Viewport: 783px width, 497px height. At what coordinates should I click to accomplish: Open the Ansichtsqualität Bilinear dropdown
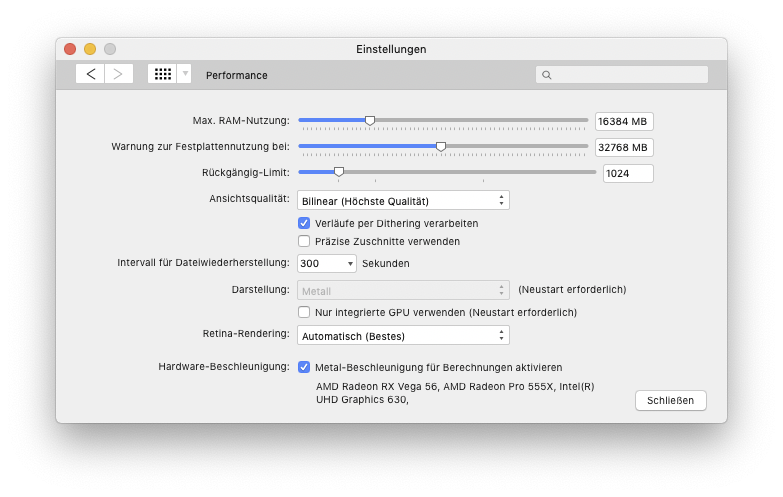[403, 201]
